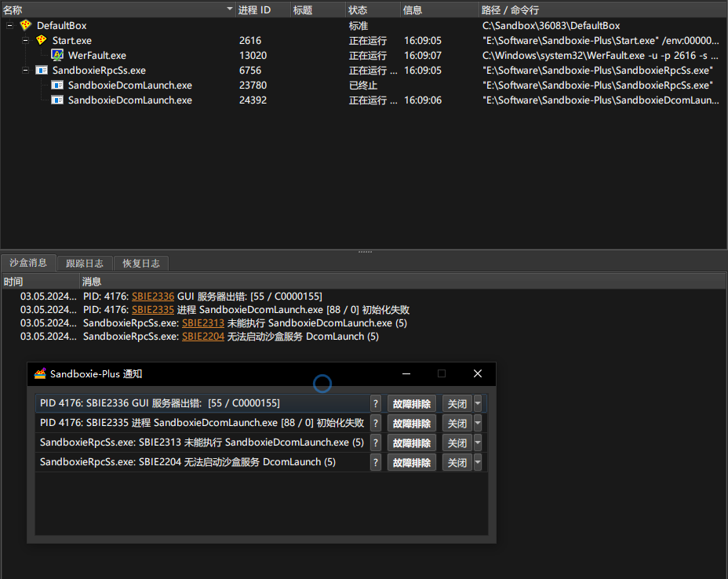
Task: Click the Sandboxie-Plus notification window icon
Action: tap(40, 374)
